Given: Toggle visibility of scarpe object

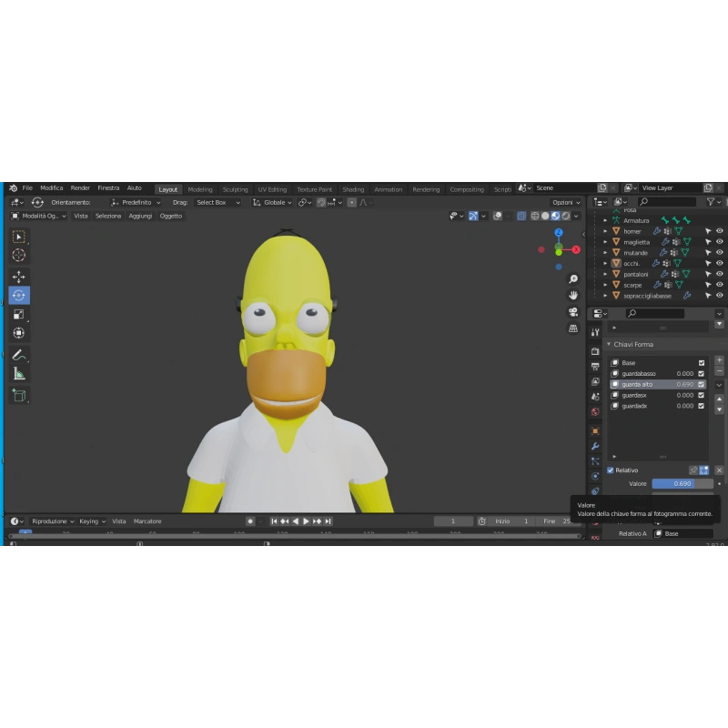Looking at the screenshot, I should coord(719,285).
